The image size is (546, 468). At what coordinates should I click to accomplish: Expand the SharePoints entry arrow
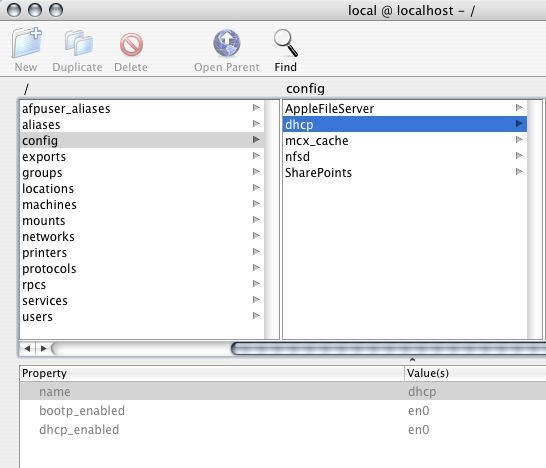pos(519,171)
